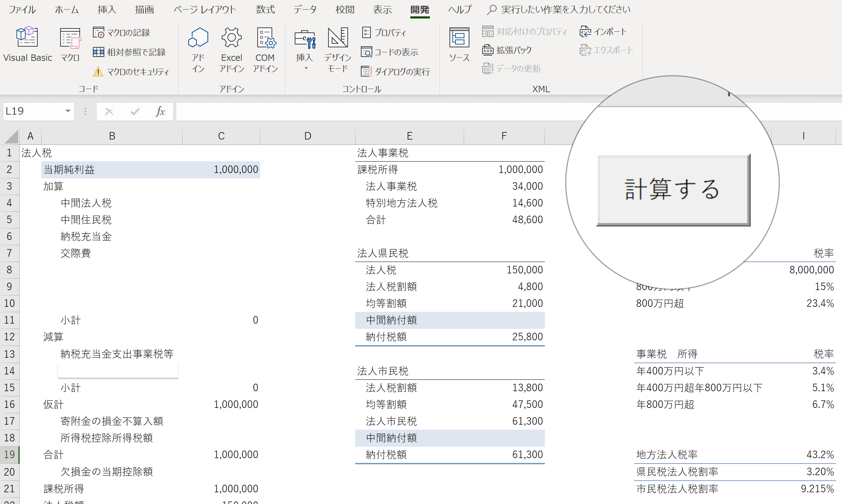
Task: Click the 実行したい作業を入力してください search box
Action: coord(559,10)
